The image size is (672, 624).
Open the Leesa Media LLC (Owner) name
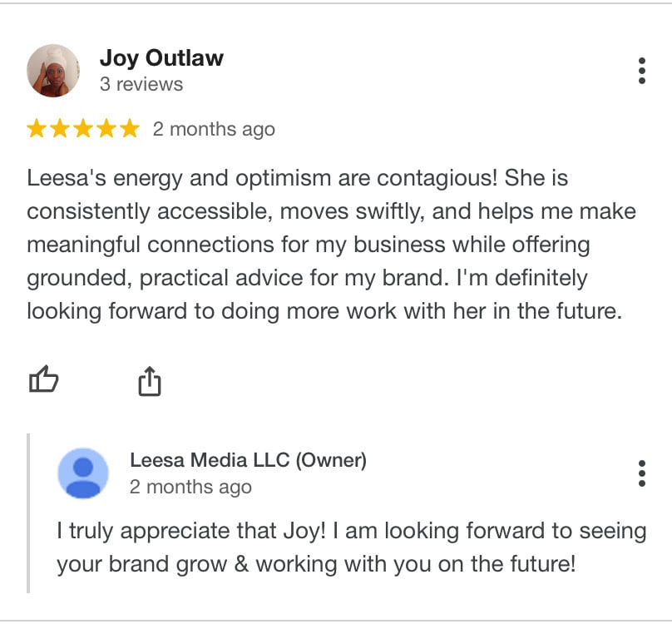tap(248, 460)
